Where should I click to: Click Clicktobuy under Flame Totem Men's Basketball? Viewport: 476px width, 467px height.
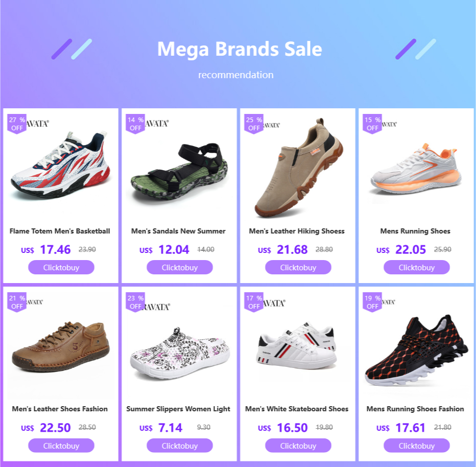61,267
